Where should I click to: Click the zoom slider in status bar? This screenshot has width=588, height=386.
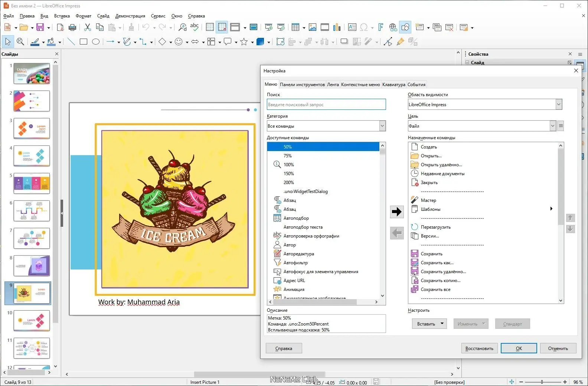(x=542, y=382)
